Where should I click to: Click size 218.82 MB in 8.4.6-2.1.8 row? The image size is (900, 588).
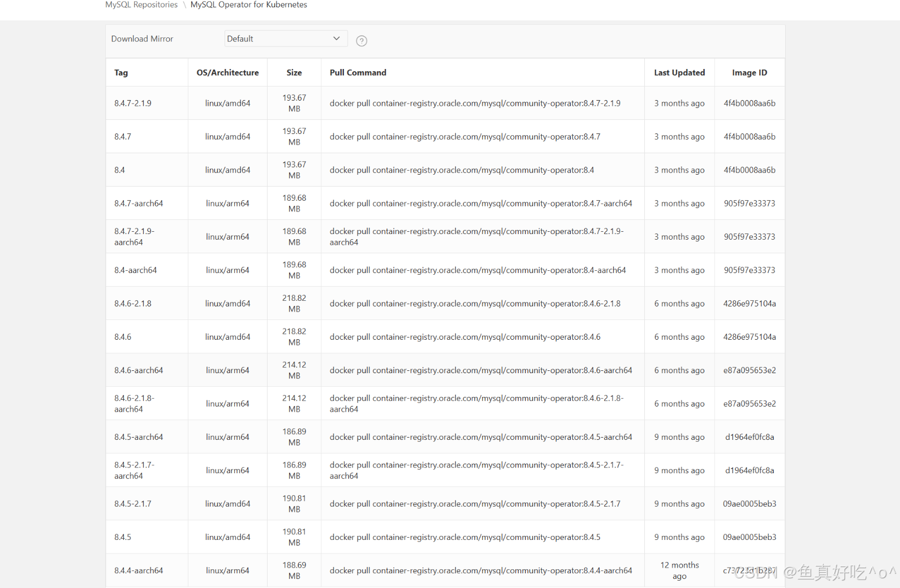click(x=294, y=303)
